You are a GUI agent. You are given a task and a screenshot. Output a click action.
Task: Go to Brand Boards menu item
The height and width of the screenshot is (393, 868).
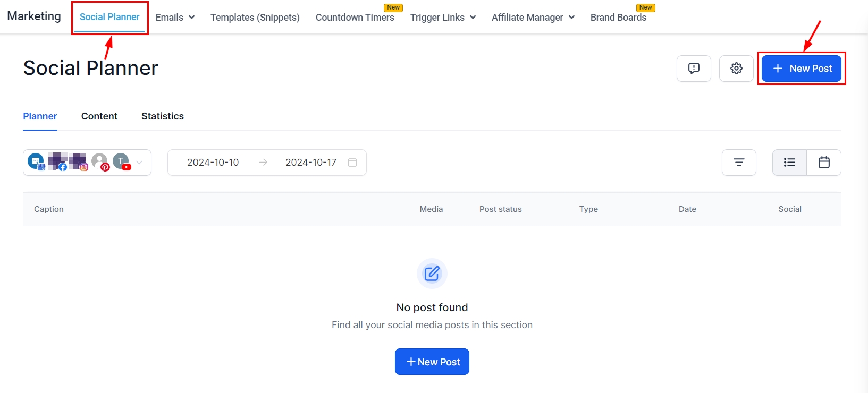[618, 18]
